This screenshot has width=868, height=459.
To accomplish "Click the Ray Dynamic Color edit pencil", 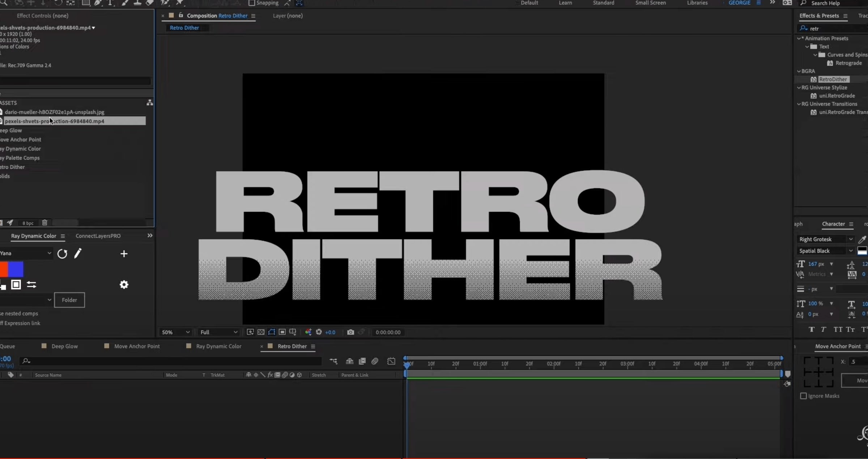I will tap(78, 253).
